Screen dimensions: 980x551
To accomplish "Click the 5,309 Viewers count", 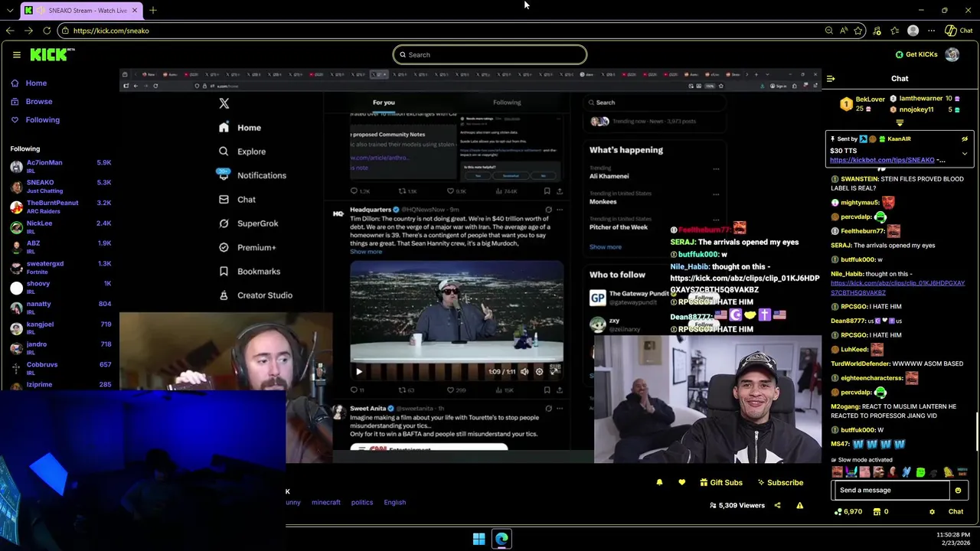I will (737, 505).
